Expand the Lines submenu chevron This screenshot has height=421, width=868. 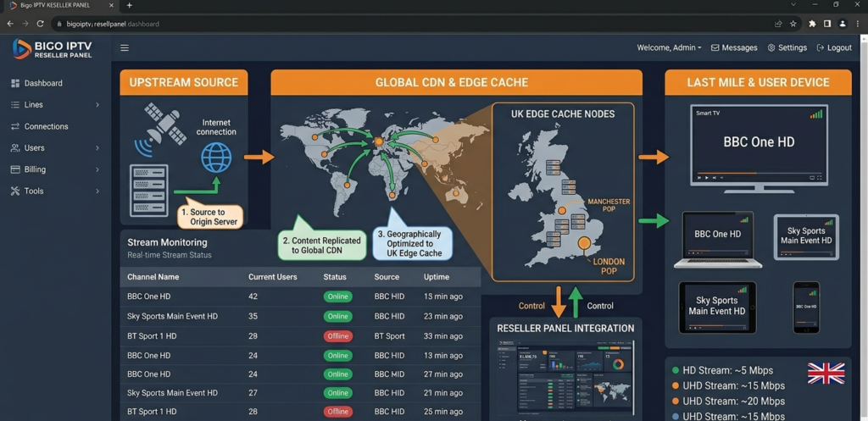coord(97,104)
